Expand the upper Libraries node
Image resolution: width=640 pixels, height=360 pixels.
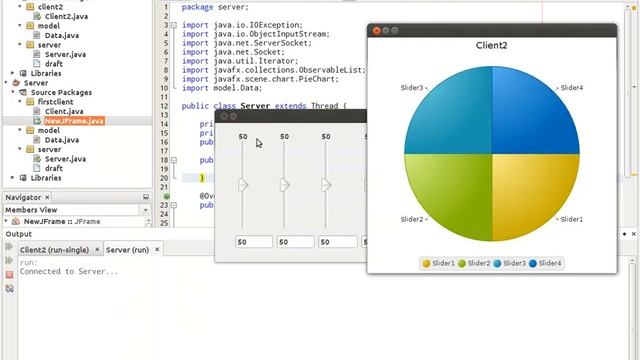point(13,73)
